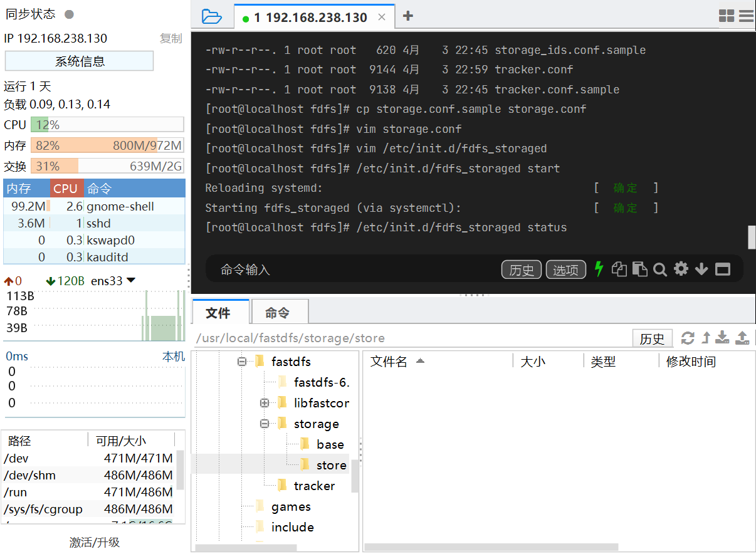The height and width of the screenshot is (554, 756).
Task: Click the 系统信息 system info button
Action: [x=80, y=61]
